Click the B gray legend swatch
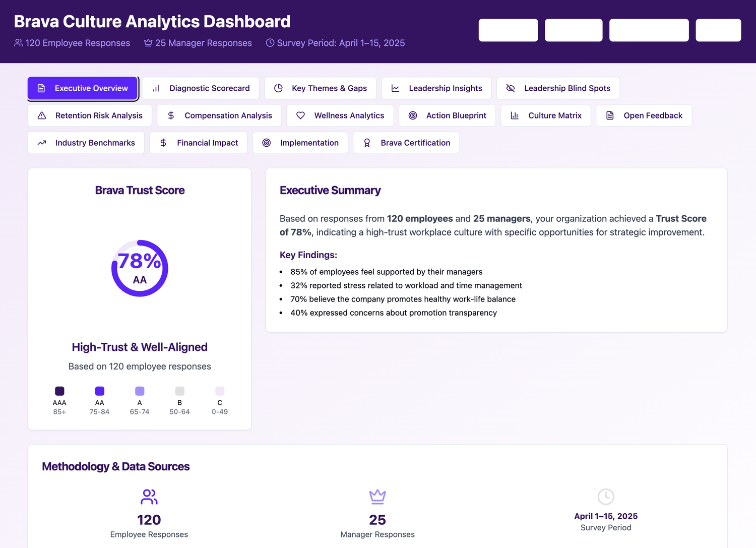The image size is (756, 548). [180, 391]
